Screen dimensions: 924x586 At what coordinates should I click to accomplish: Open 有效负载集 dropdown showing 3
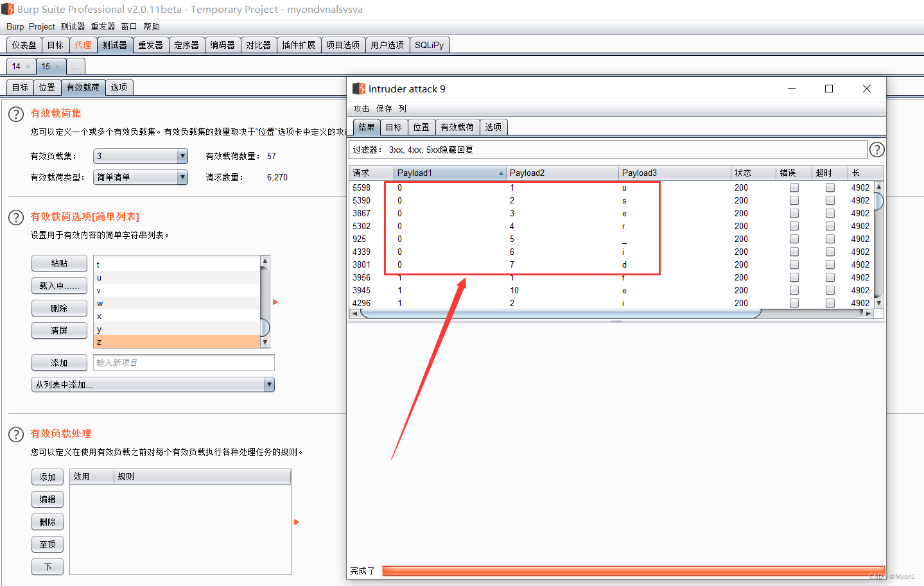(x=141, y=156)
